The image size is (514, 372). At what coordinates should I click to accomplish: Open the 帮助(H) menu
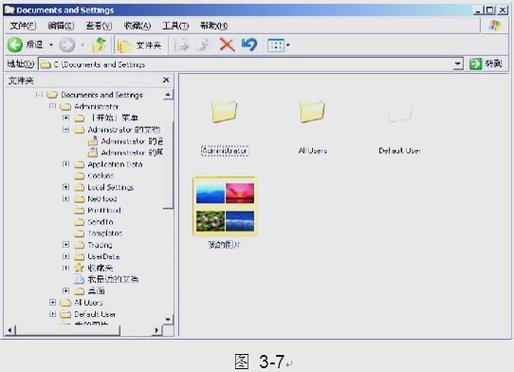point(214,26)
